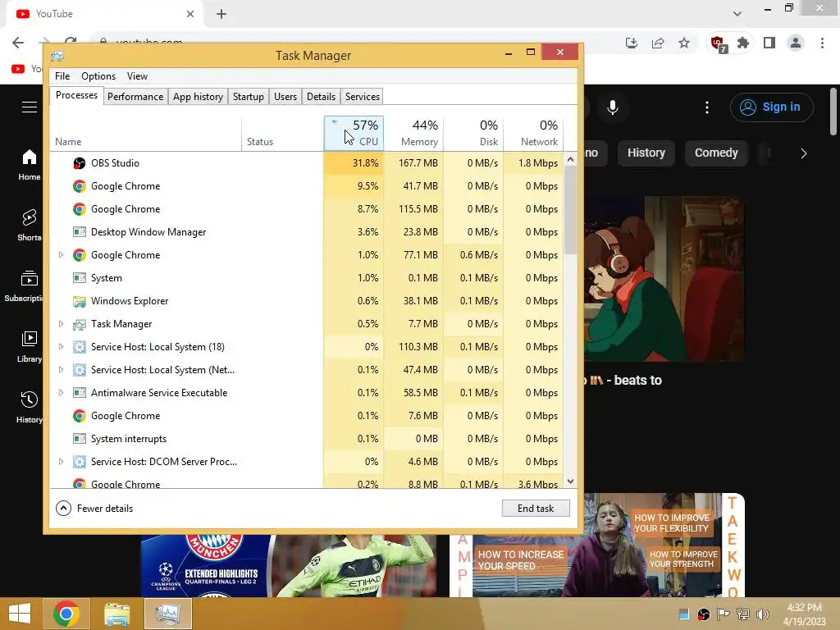
Task: Open the flexibility taekwondo video thumbnail
Action: (597, 545)
